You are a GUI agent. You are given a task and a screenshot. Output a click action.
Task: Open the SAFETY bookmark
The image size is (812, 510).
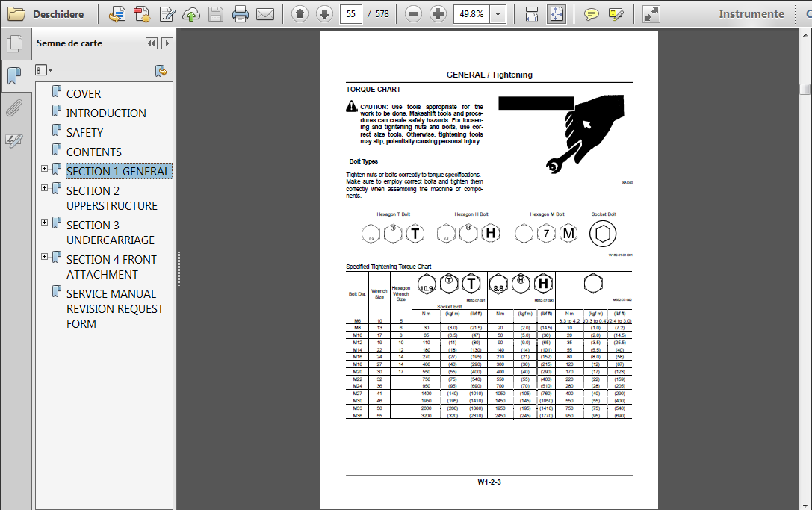click(x=84, y=133)
